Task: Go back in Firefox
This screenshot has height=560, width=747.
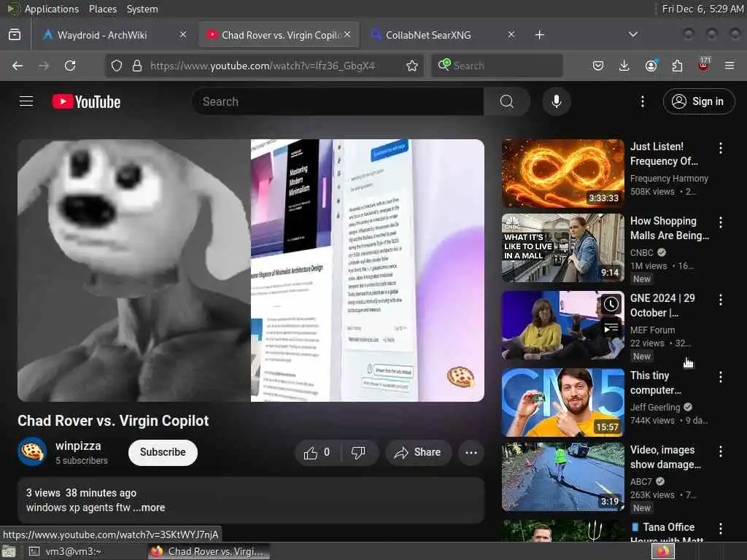Action: [18, 66]
